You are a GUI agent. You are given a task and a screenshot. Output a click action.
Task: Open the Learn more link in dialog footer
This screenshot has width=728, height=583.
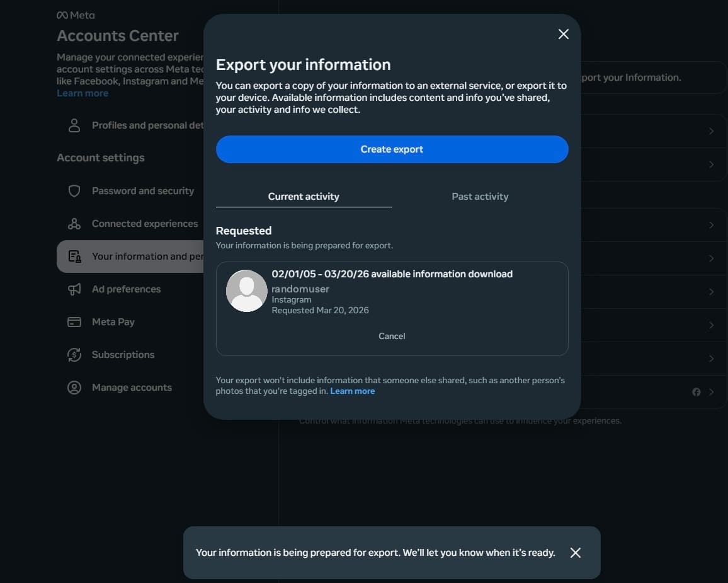(x=353, y=391)
